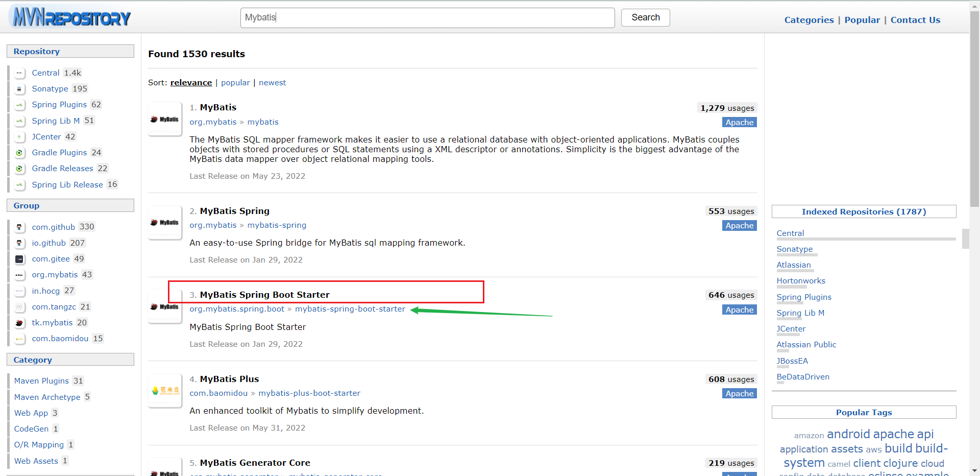Click the MyBatis result logo thumbnail
980x476 pixels.
pos(165,119)
